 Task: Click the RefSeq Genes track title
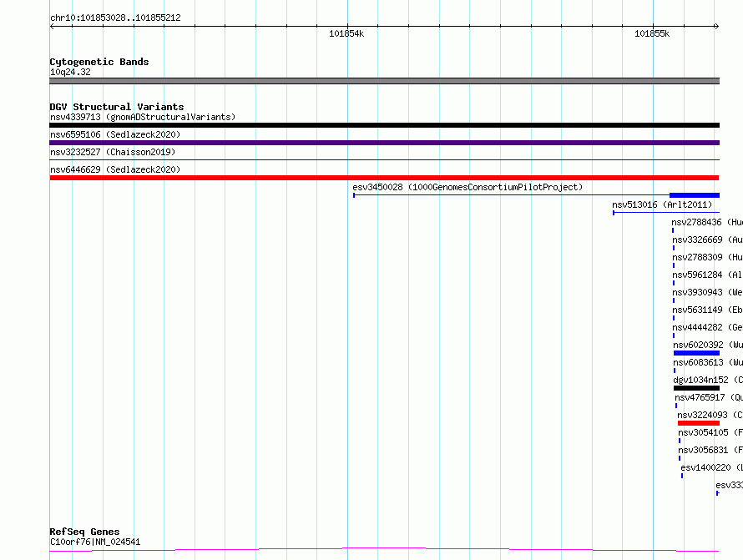[x=85, y=532]
